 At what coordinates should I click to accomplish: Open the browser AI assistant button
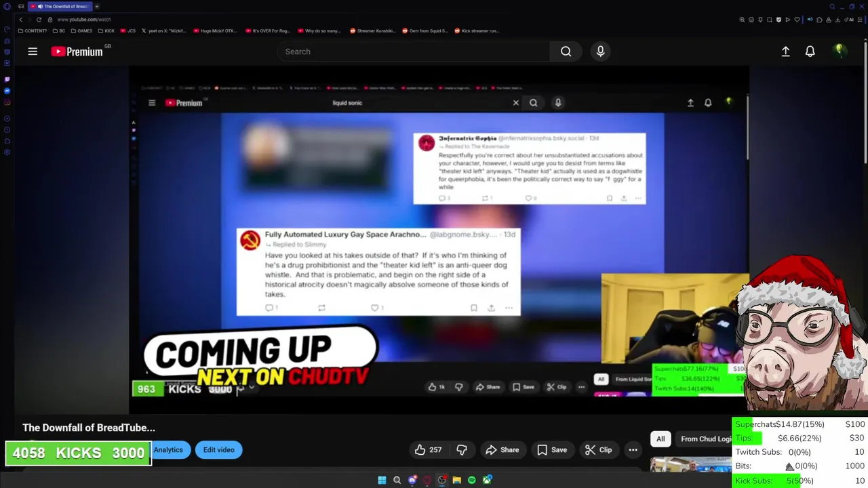pos(850,20)
